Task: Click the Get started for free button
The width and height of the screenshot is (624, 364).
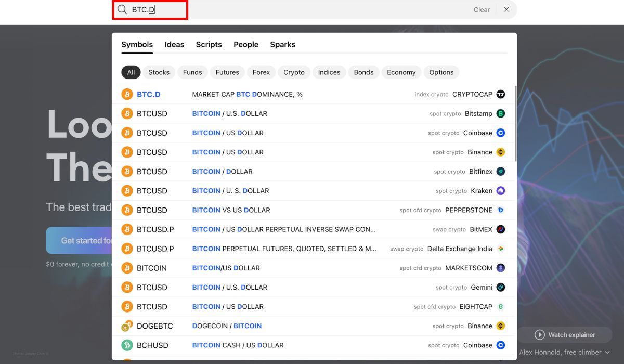Action: pyautogui.click(x=79, y=240)
